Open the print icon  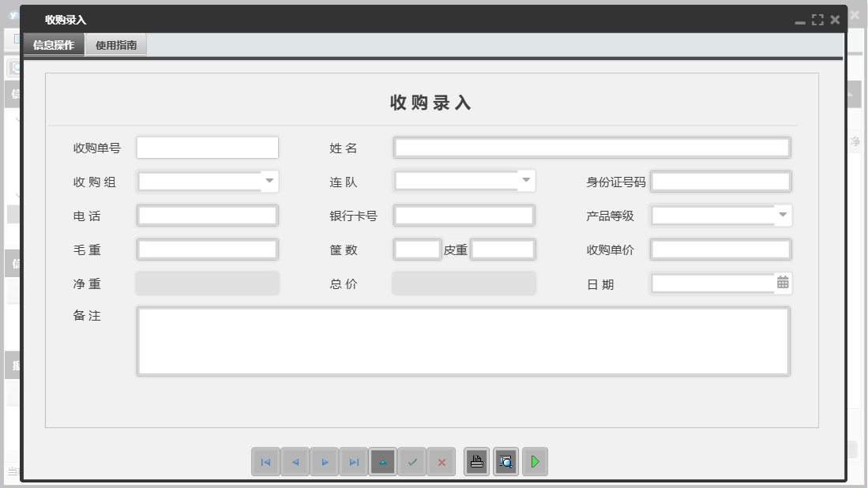pos(477,461)
